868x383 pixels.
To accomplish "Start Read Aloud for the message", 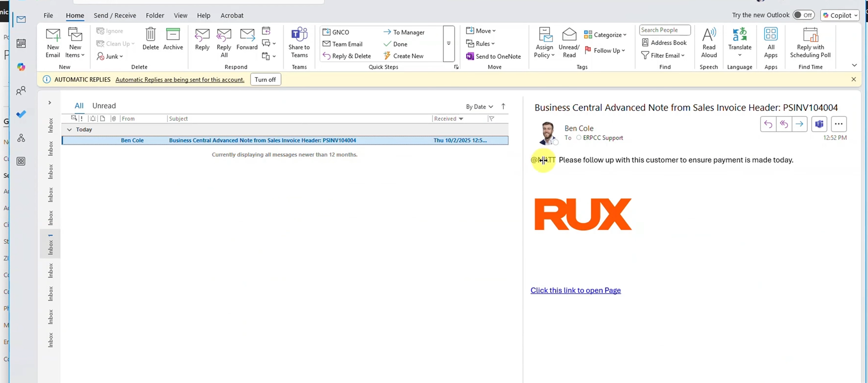I will pos(709,43).
